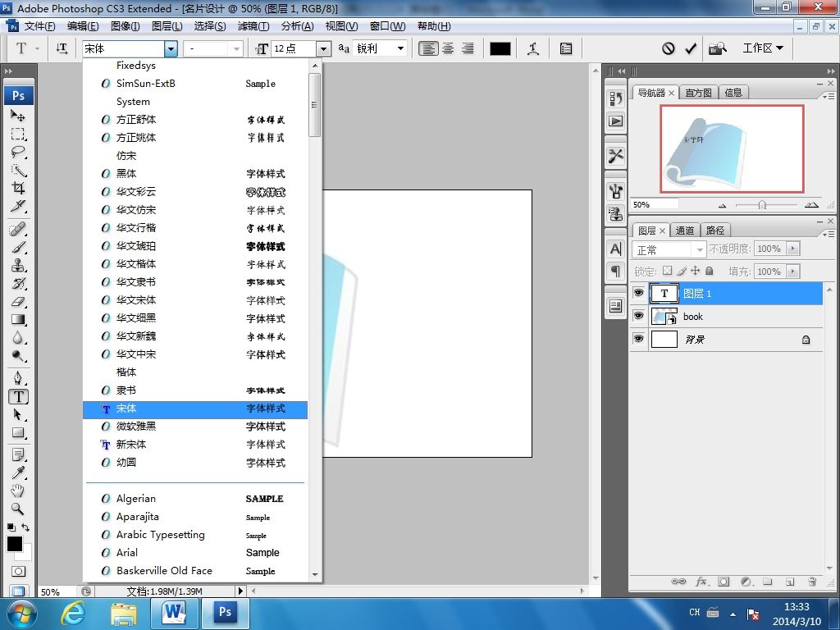Screen dimensions: 840x630
Task: Open the Create Warped Text dialog
Action: pos(533,48)
